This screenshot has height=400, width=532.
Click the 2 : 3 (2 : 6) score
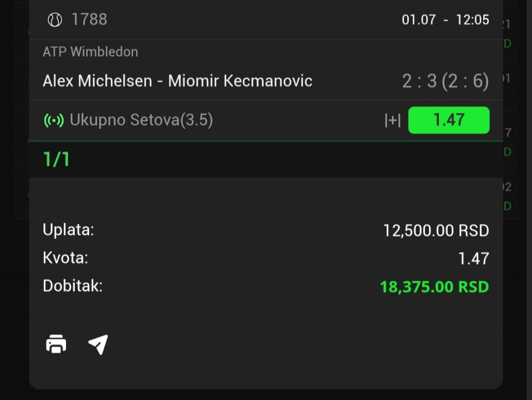445,81
